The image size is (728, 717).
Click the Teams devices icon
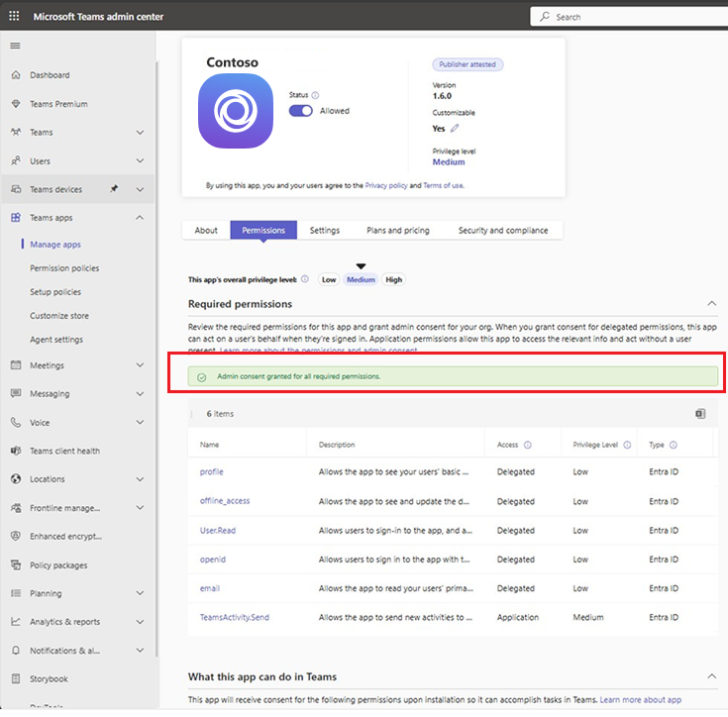(x=16, y=189)
